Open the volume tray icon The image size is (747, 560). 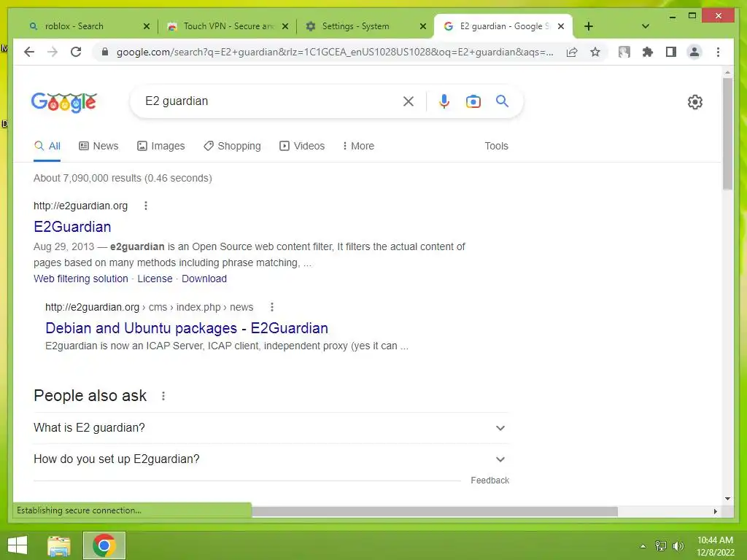tap(678, 546)
